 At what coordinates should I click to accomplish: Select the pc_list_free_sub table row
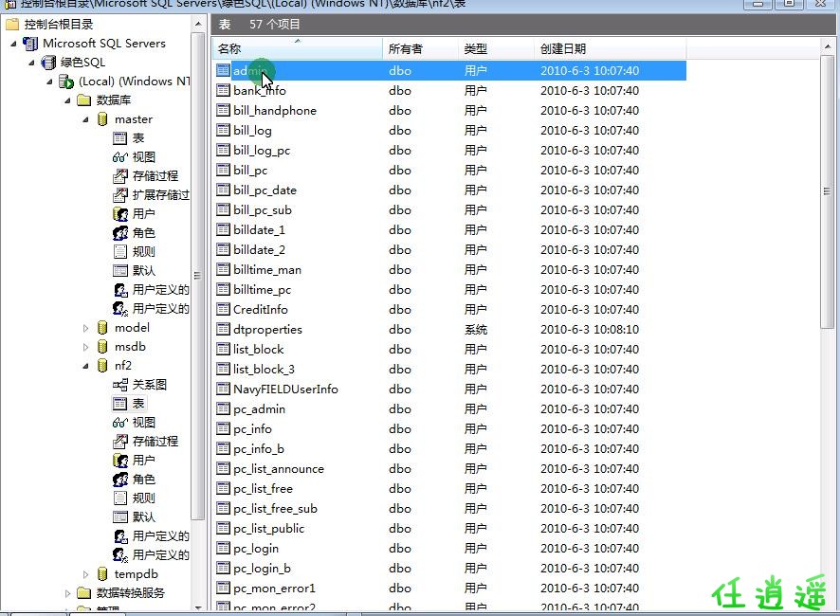click(450, 508)
